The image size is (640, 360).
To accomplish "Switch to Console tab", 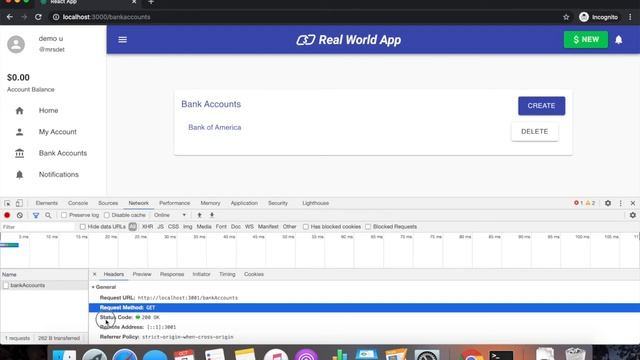I will [78, 203].
